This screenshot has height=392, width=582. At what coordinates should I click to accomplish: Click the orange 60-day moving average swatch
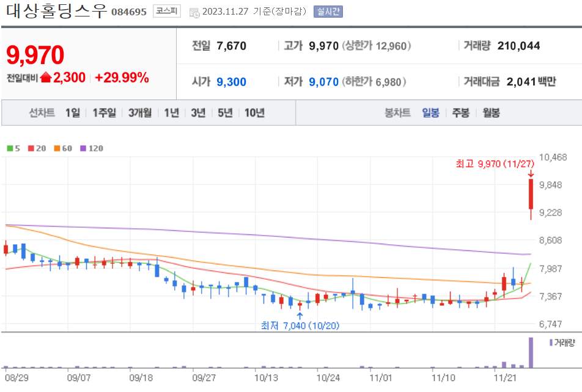57,148
